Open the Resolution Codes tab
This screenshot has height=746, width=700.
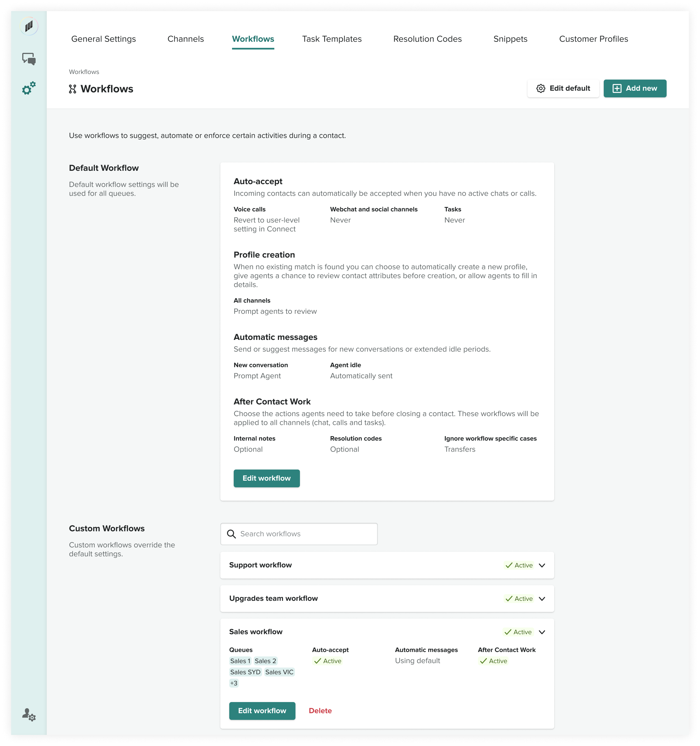click(427, 39)
